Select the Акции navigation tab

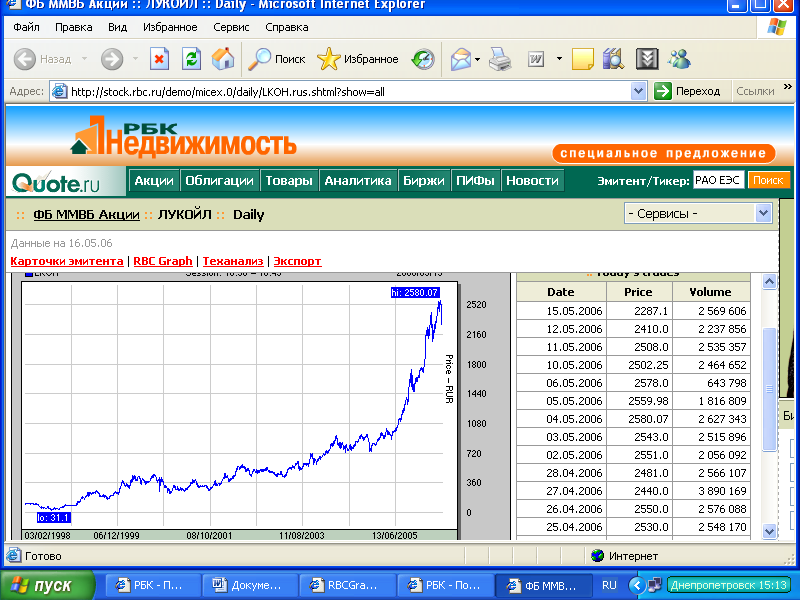tap(154, 181)
